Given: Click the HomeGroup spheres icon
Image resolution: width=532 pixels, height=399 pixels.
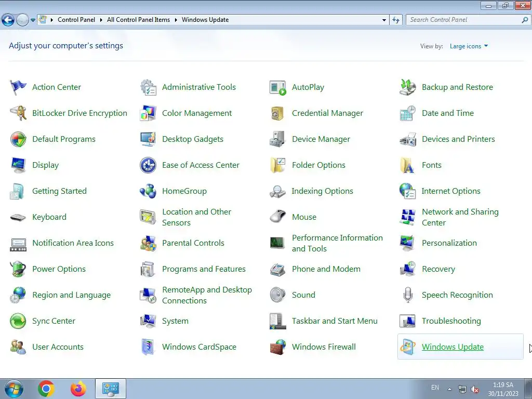Looking at the screenshot, I should 148,191.
